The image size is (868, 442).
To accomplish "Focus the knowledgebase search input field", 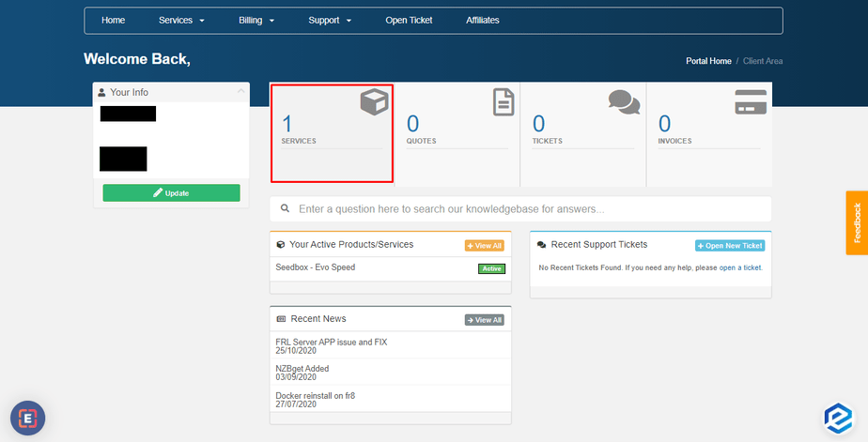I will tap(520, 209).
